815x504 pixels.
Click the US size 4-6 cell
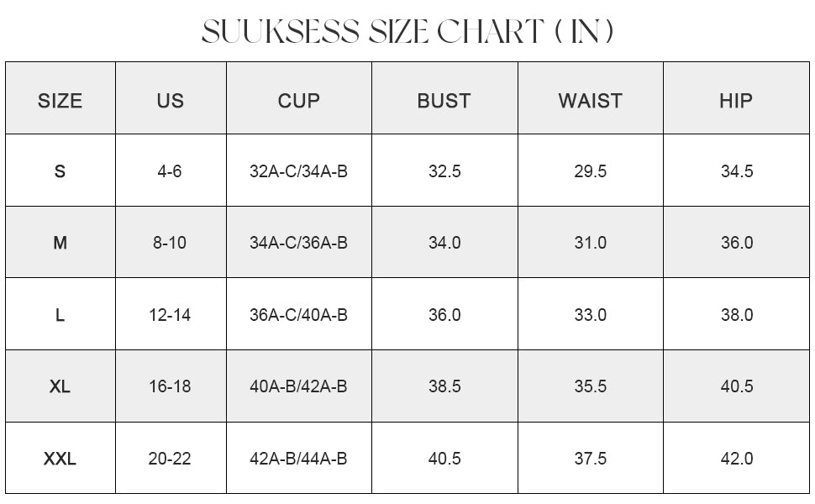point(170,171)
